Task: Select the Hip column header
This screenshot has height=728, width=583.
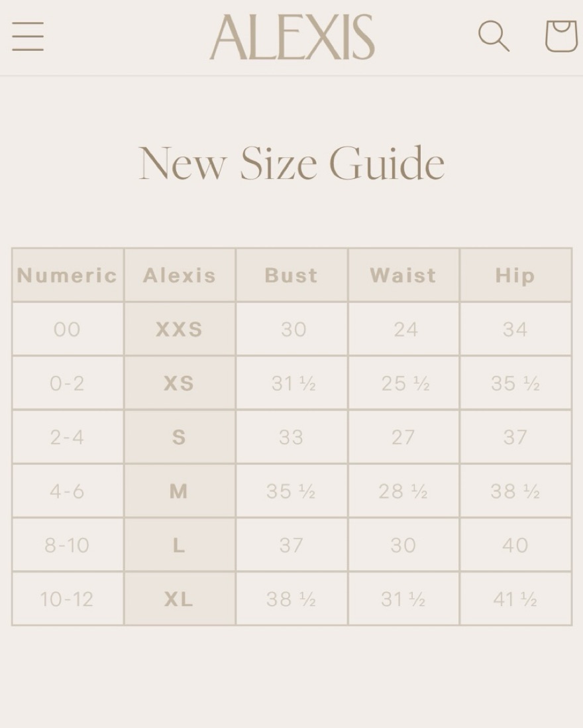Action: click(x=515, y=275)
